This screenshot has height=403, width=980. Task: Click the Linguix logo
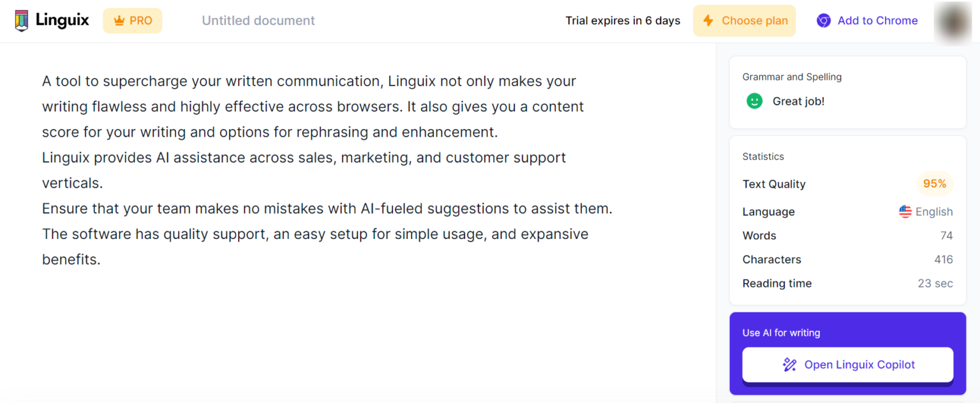(51, 20)
